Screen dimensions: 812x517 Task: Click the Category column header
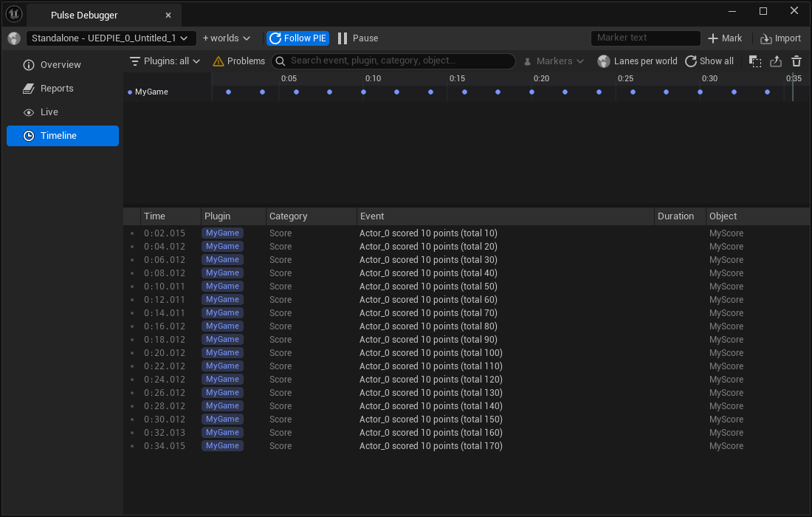pyautogui.click(x=312, y=216)
